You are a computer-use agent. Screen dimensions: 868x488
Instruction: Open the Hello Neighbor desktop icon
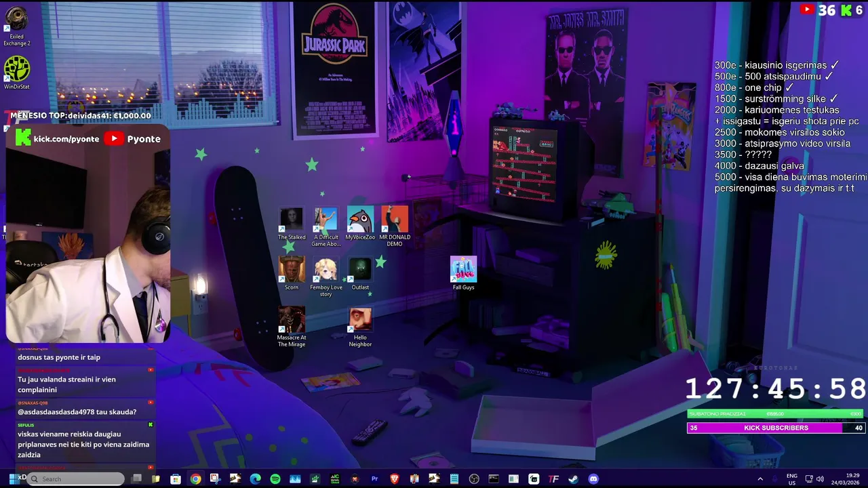click(360, 327)
